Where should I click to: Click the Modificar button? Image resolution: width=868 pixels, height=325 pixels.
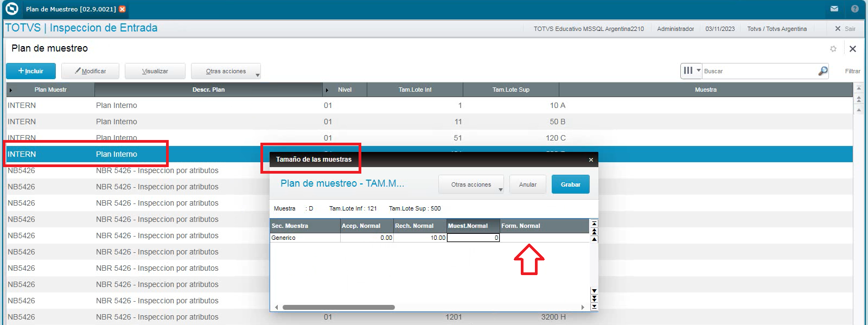91,71
